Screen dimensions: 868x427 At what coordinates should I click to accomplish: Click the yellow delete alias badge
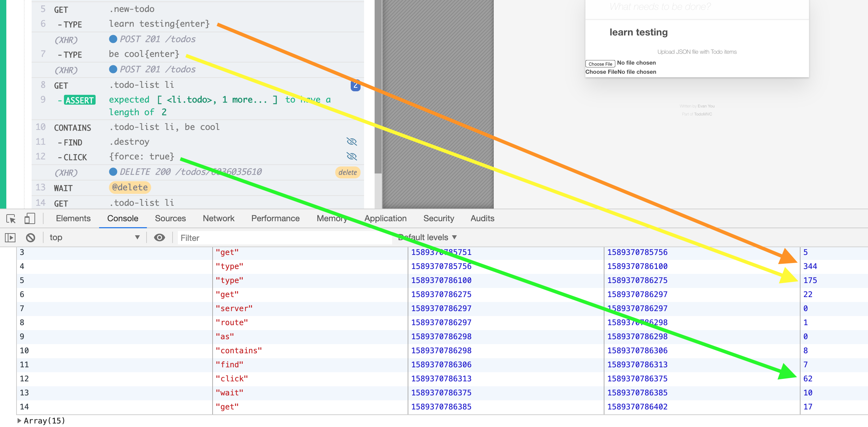pos(348,172)
